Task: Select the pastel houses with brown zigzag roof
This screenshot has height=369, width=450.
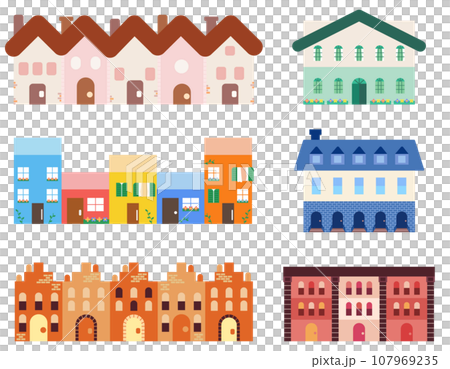Action: [x=134, y=59]
